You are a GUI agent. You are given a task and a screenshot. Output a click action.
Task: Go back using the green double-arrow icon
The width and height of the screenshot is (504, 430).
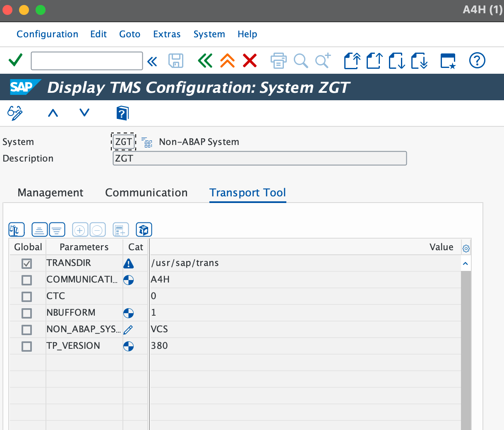pos(205,61)
